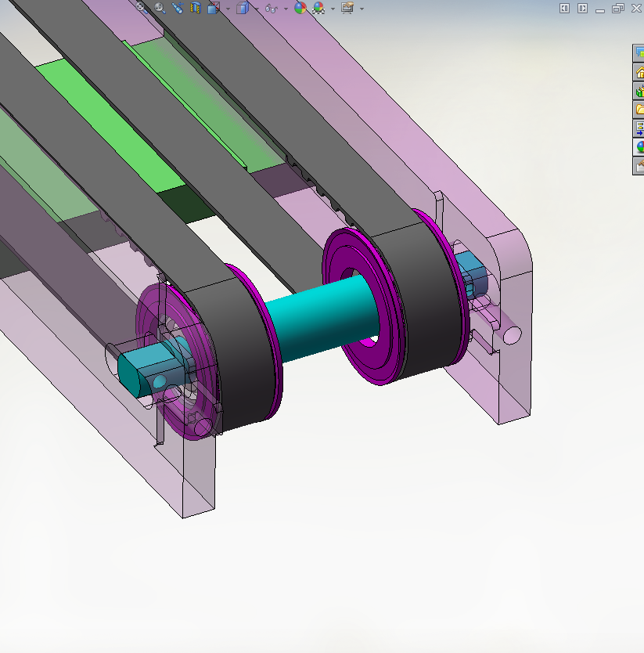Open the SolidWorks Resources home tab

[639, 72]
